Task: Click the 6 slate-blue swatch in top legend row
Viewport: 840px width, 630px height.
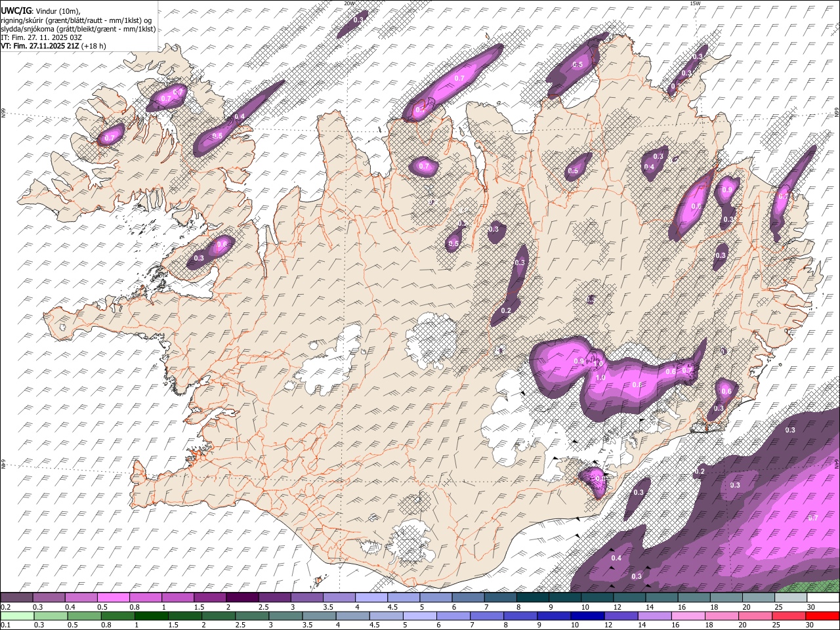Action: pyautogui.click(x=467, y=598)
